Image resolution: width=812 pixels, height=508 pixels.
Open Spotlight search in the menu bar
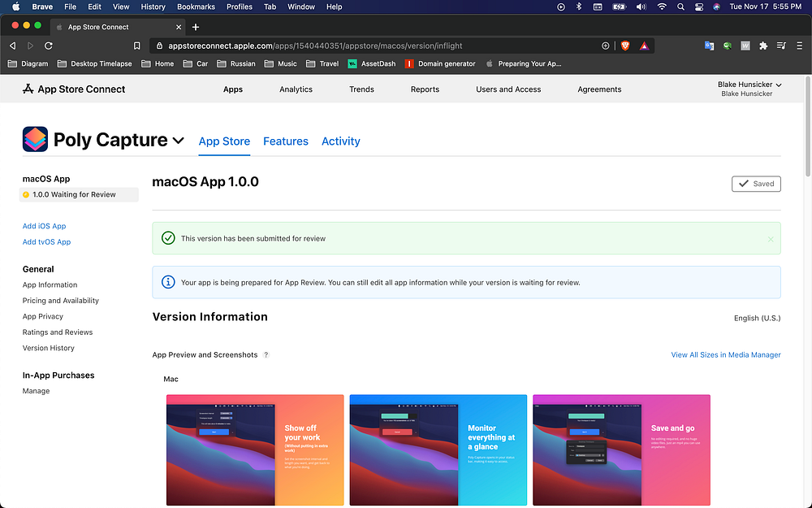680,7
